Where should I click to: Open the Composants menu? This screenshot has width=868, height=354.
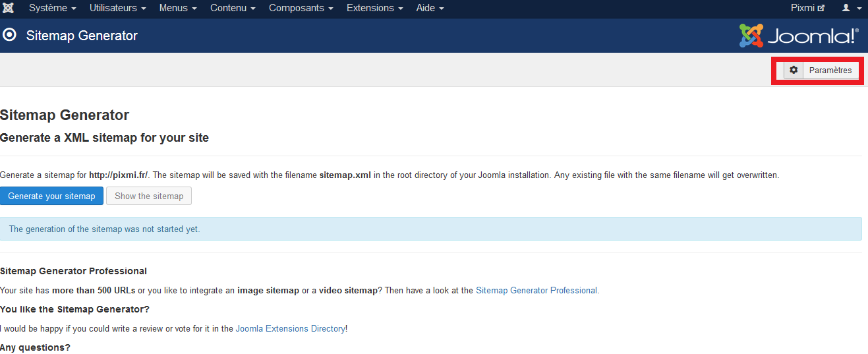tap(301, 9)
